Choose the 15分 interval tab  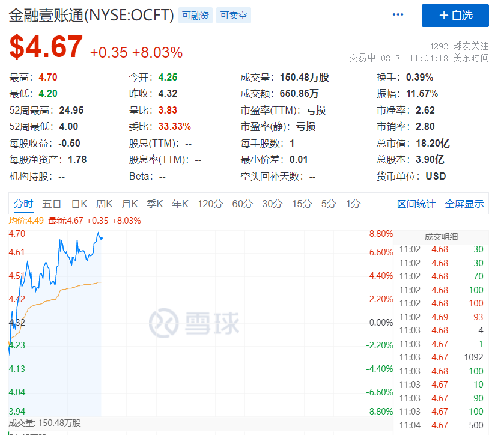pyautogui.click(x=302, y=204)
